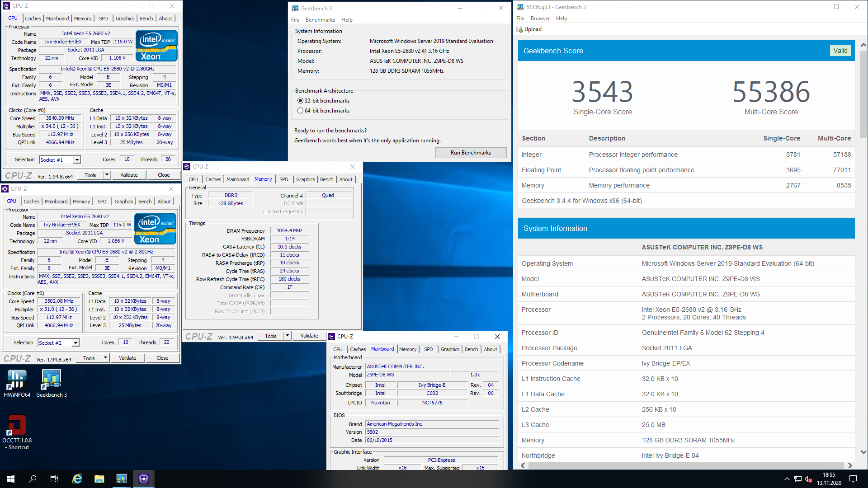Select 64-bit benchmarks radio button

point(300,111)
